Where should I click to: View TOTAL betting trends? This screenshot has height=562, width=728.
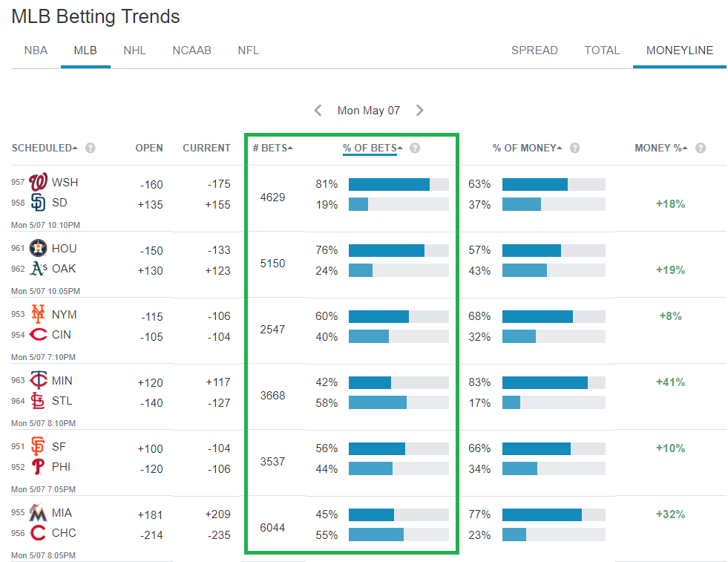[x=602, y=50]
